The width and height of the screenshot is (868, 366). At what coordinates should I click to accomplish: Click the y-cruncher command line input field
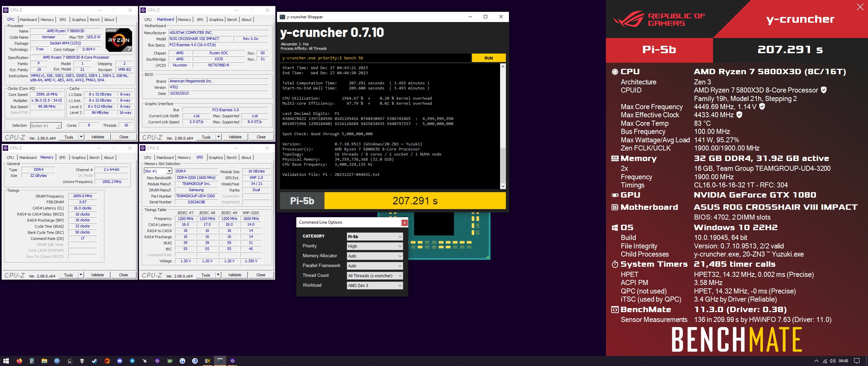pos(375,58)
